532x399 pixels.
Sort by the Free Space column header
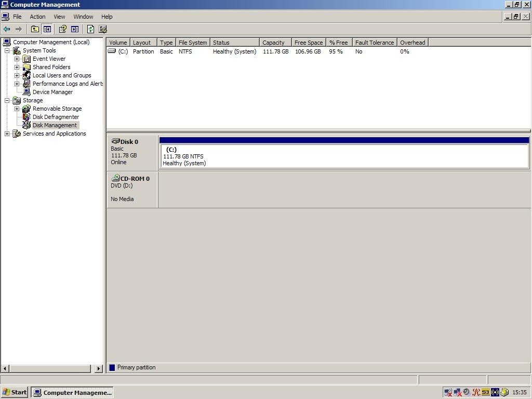(309, 43)
